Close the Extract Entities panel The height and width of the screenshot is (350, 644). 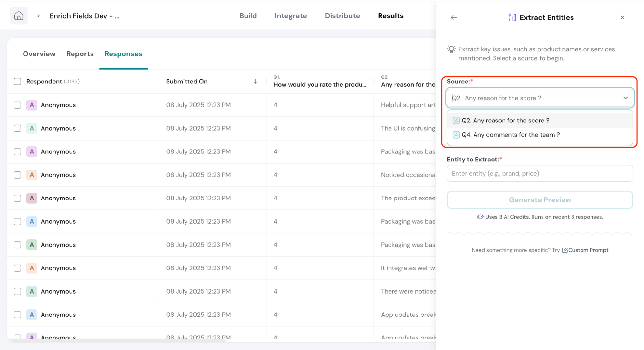click(622, 17)
